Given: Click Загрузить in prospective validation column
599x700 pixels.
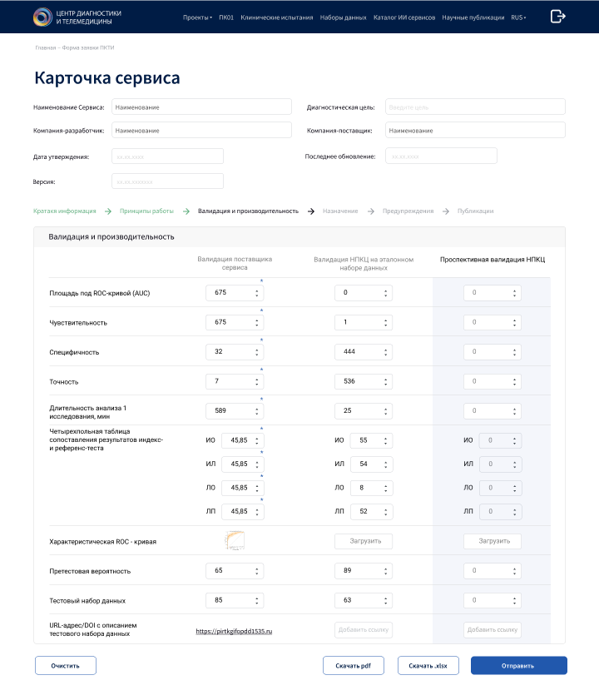Looking at the screenshot, I should pos(493,541).
